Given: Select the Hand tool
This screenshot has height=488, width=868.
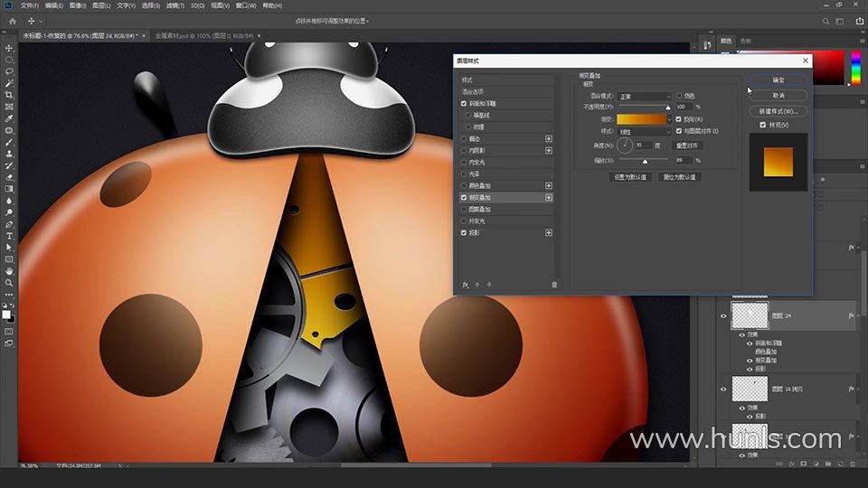Looking at the screenshot, I should tap(9, 271).
